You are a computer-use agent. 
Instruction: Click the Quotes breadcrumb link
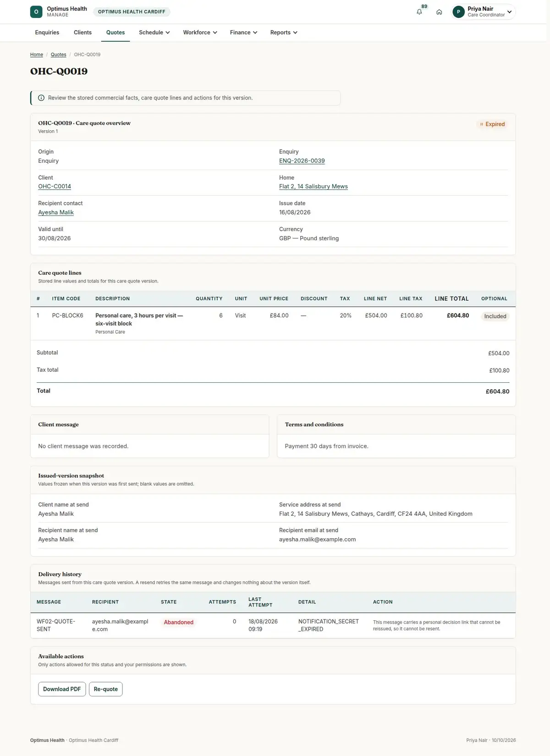pos(58,55)
